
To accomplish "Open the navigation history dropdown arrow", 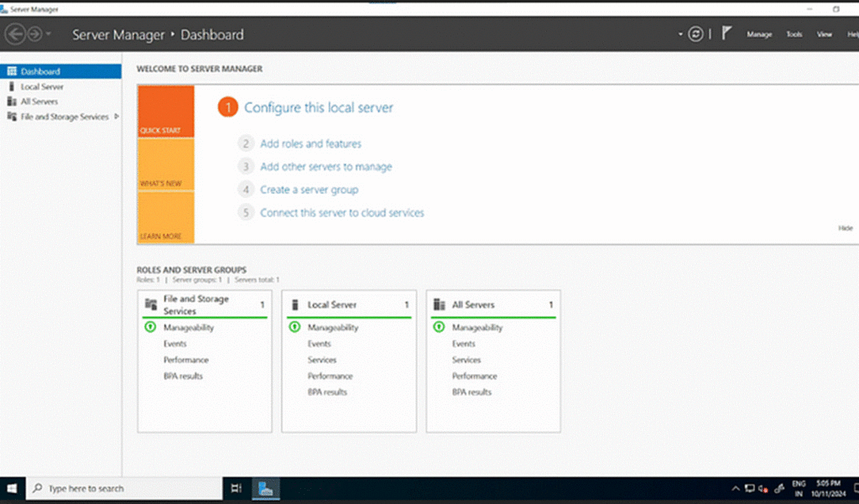I will (49, 34).
